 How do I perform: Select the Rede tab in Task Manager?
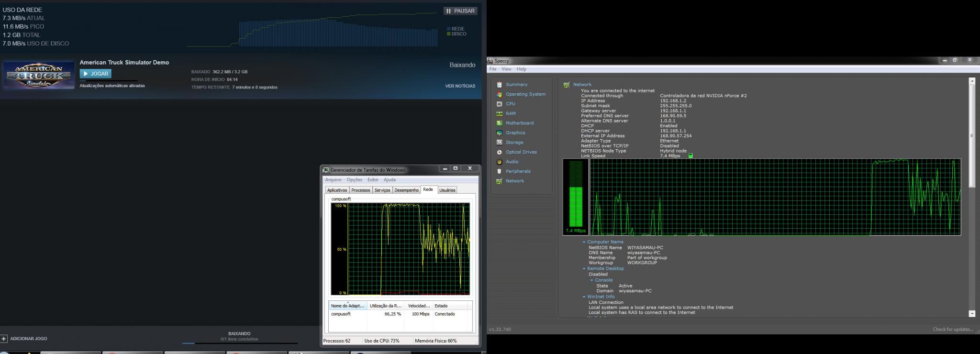click(428, 189)
